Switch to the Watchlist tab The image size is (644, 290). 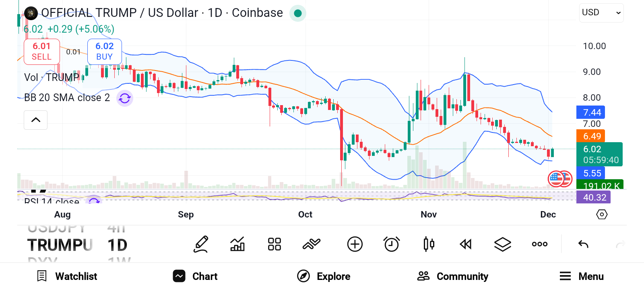click(x=67, y=276)
